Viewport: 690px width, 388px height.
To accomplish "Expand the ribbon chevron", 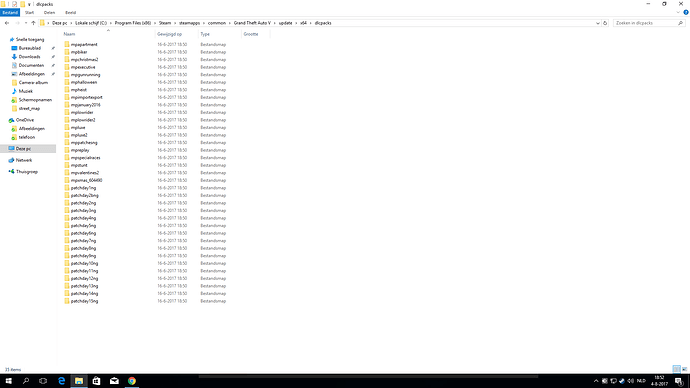I will pyautogui.click(x=678, y=12).
